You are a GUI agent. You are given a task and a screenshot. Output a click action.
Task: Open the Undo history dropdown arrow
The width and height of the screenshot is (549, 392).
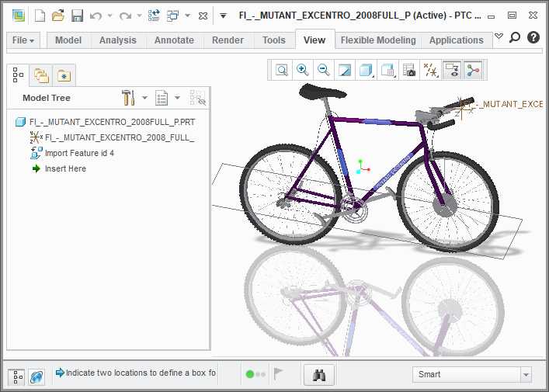(110, 16)
